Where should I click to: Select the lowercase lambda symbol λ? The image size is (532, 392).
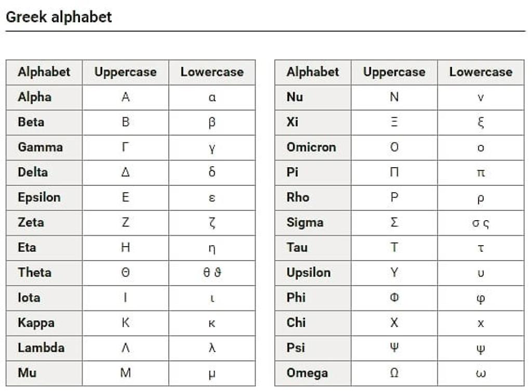click(212, 347)
